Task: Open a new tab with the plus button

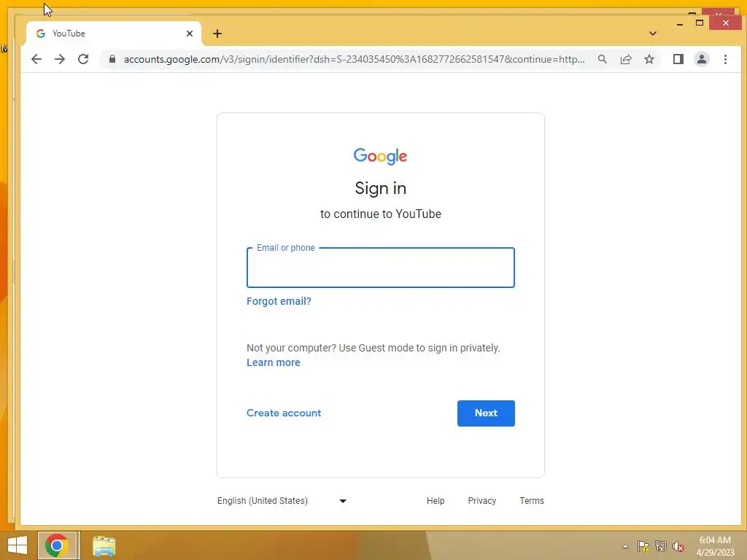Action: (217, 34)
